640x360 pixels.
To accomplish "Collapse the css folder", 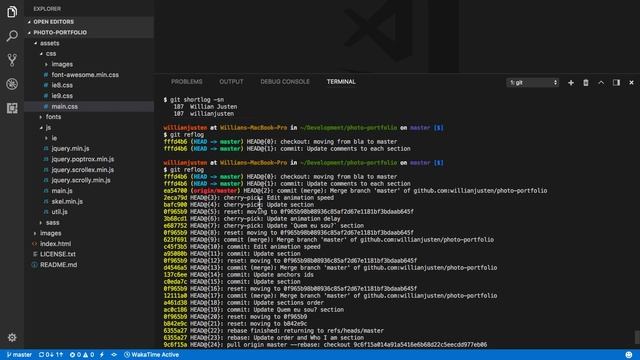I will pos(89,53).
